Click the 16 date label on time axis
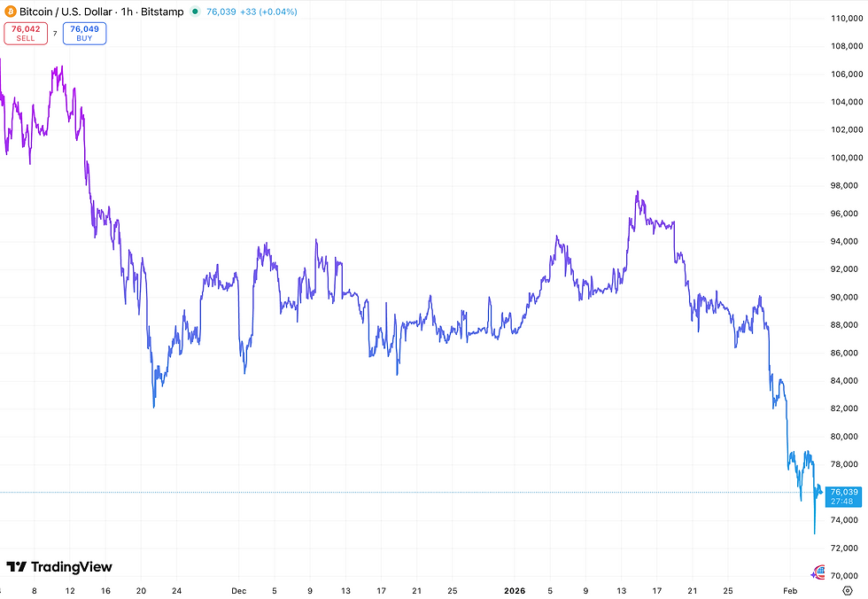 (x=105, y=591)
